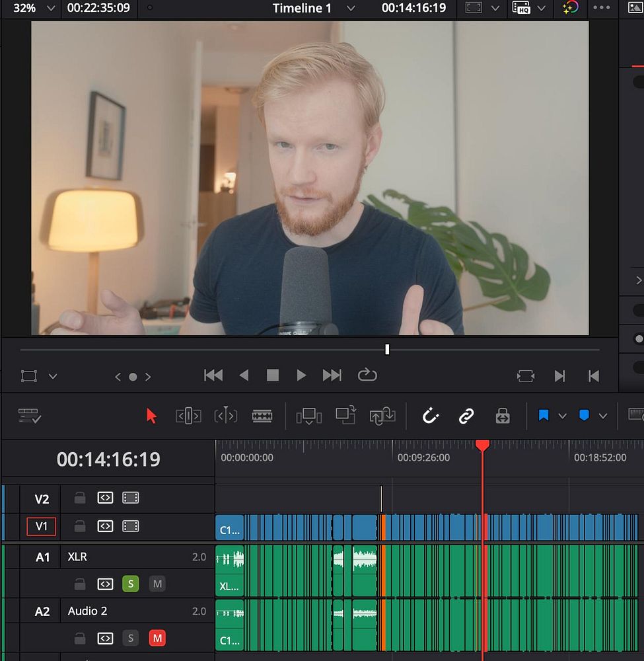The width and height of the screenshot is (644, 661).
Task: Toggle auto track selector on V1
Action: [x=105, y=527]
